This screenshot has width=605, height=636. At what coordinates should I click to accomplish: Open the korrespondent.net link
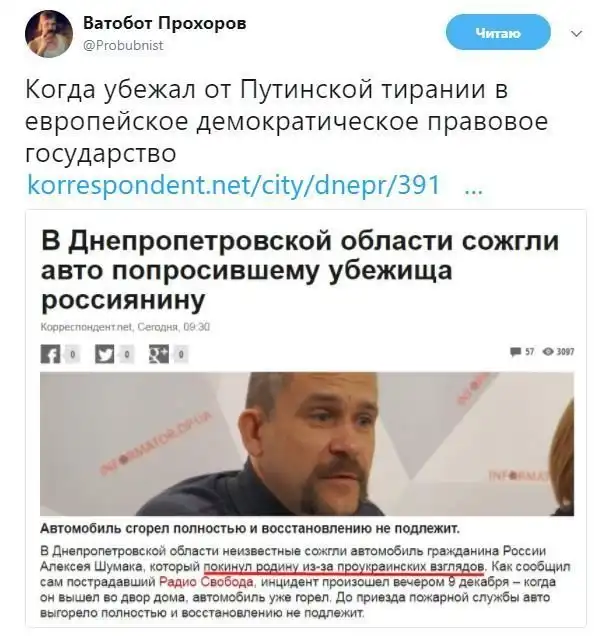234,185
